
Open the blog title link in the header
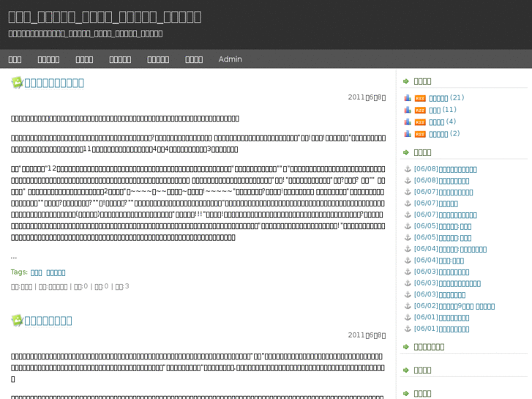[105, 17]
